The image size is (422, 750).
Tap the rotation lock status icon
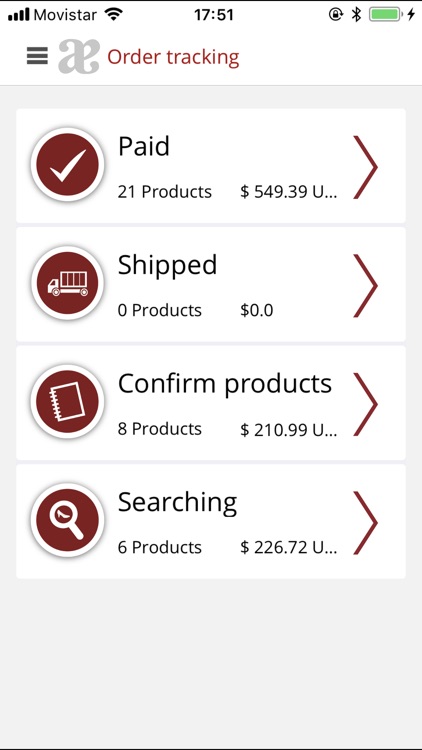(336, 14)
